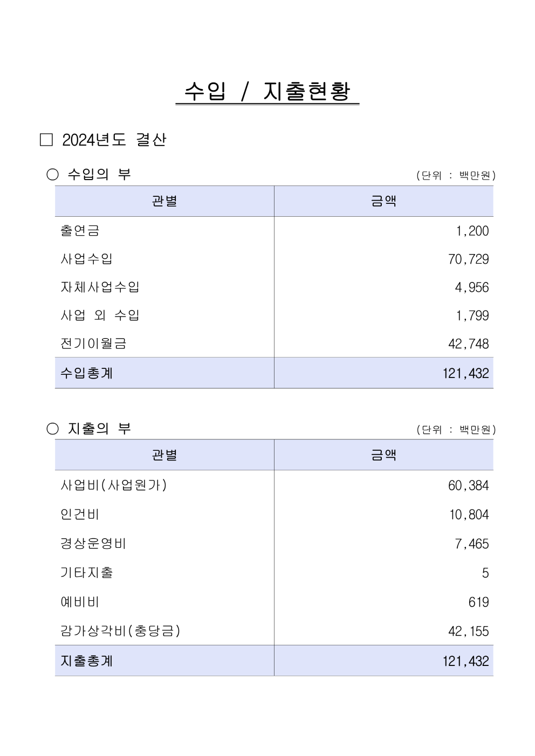This screenshot has width=535, height=756.
Task: Select the 자체사업수입 row label
Action: pos(100,287)
